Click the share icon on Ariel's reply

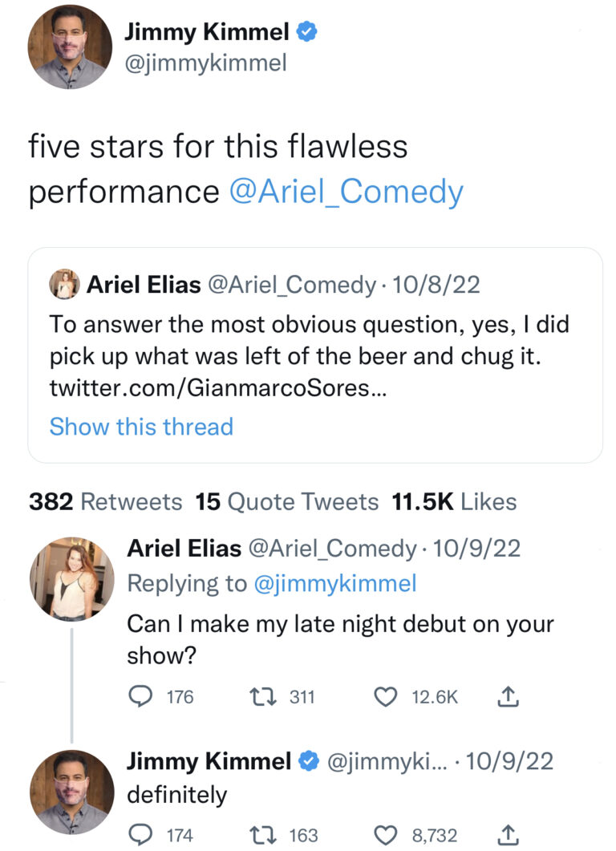click(x=507, y=696)
